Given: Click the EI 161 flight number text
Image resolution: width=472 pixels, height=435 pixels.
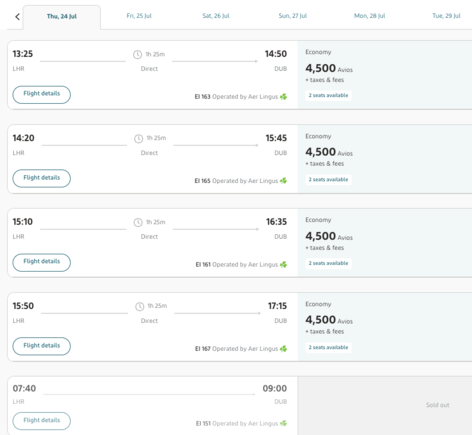Looking at the screenshot, I should coord(203,265).
